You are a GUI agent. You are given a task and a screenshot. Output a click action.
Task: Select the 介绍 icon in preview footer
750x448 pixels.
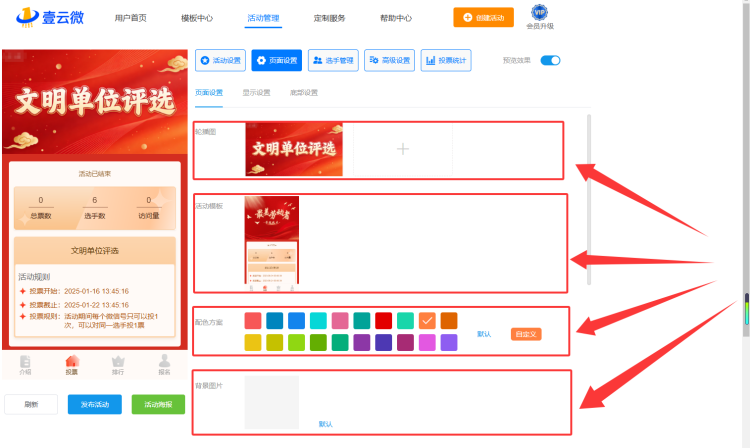click(x=25, y=365)
